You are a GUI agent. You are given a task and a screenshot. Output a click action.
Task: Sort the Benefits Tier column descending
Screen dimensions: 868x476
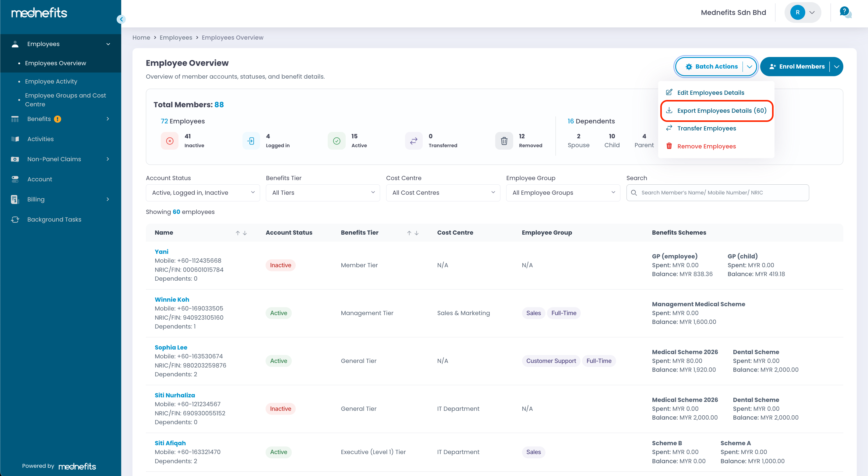(x=416, y=233)
